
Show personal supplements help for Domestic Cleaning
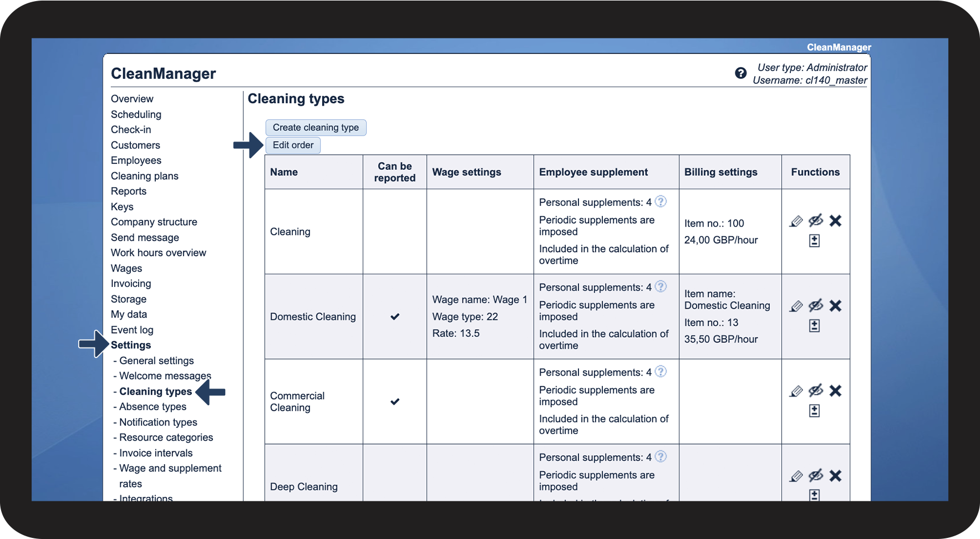coord(661,286)
